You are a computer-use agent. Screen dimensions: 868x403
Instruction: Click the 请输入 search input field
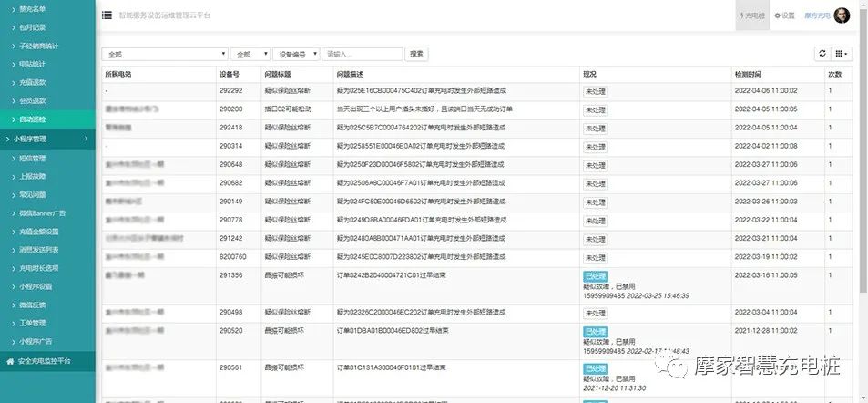[362, 55]
